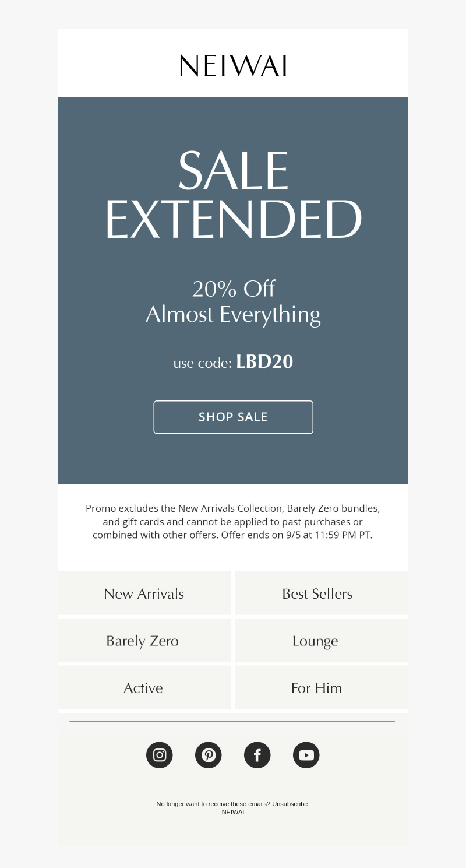Open the YouTube social icon
This screenshot has height=868, width=466.
point(306,755)
